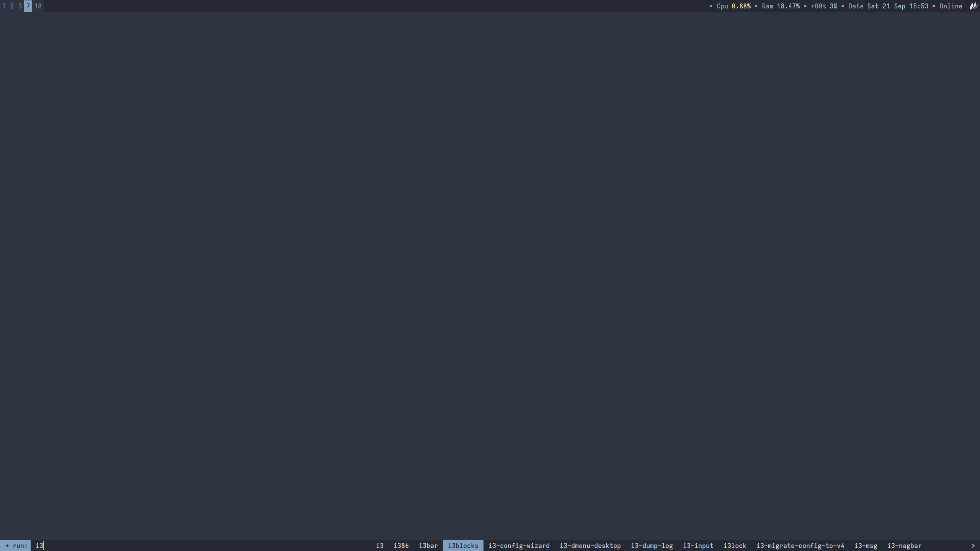Choose i3-dmenu-desktop from the list
Image resolution: width=980 pixels, height=551 pixels.
pyautogui.click(x=590, y=546)
